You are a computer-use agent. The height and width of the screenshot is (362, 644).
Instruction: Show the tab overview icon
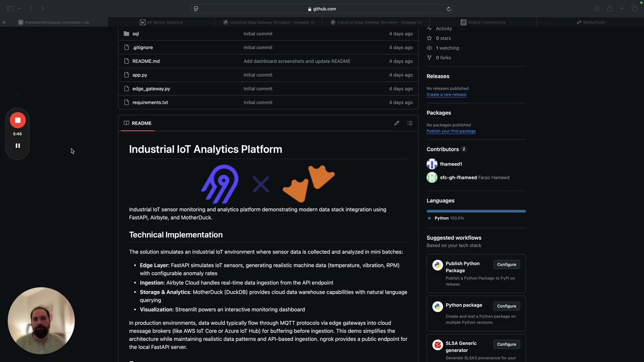point(634,9)
